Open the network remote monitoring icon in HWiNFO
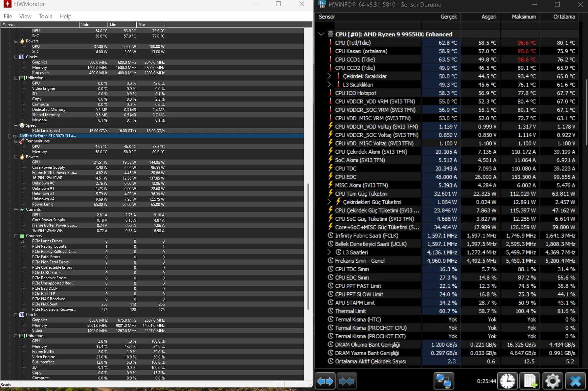588x391 pixels. coord(444,381)
